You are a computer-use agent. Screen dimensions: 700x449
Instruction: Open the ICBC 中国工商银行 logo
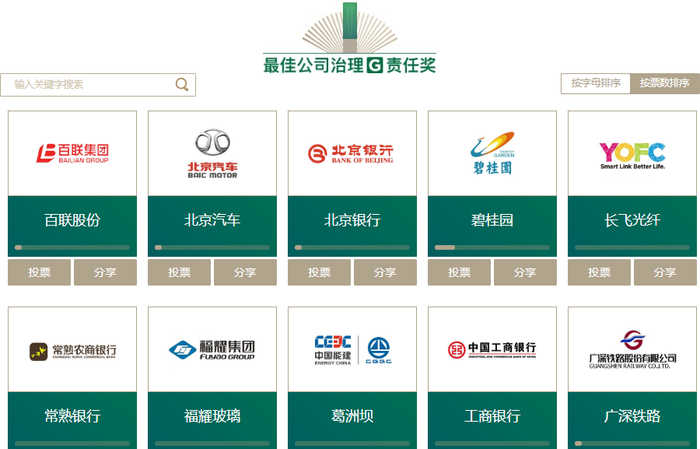click(x=492, y=350)
